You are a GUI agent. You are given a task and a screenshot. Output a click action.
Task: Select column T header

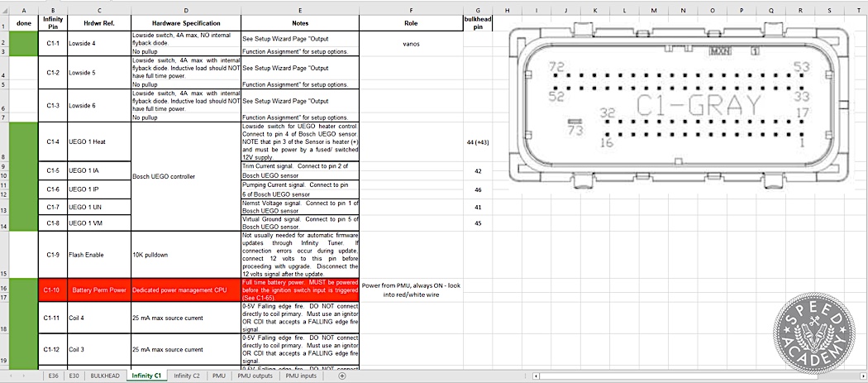click(859, 11)
